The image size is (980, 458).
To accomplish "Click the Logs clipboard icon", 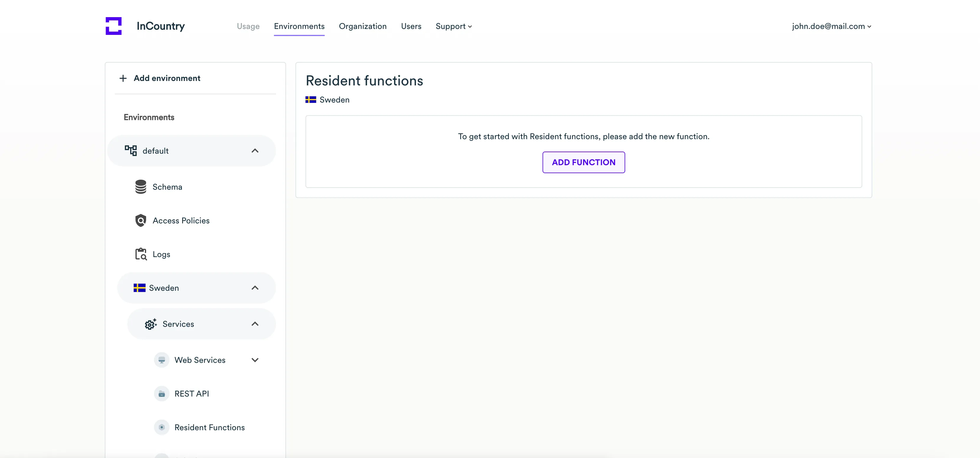I will coord(141,254).
